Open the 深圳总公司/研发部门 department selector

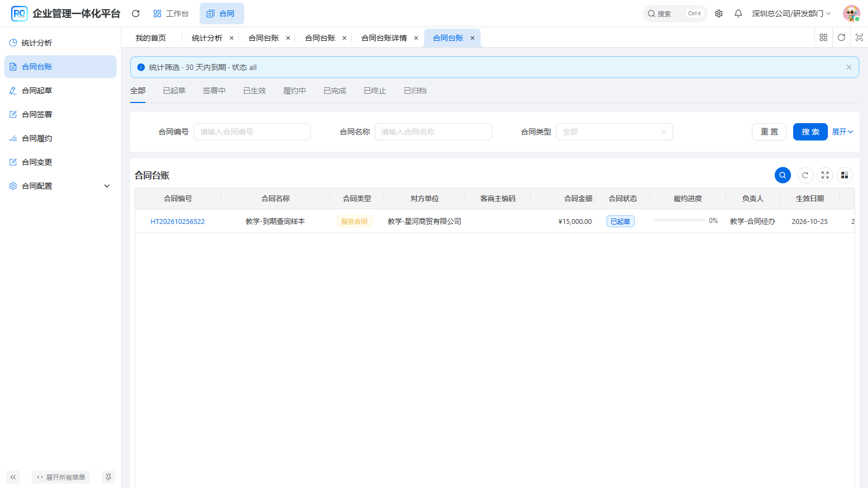point(791,14)
